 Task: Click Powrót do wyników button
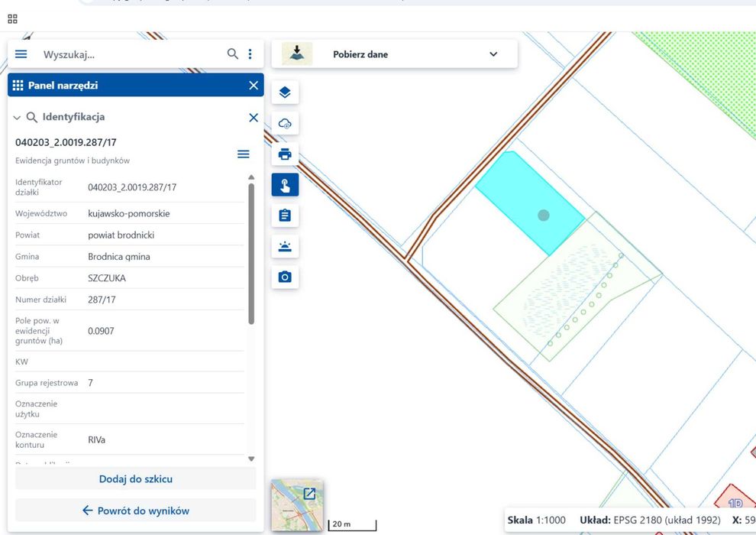pyautogui.click(x=135, y=511)
